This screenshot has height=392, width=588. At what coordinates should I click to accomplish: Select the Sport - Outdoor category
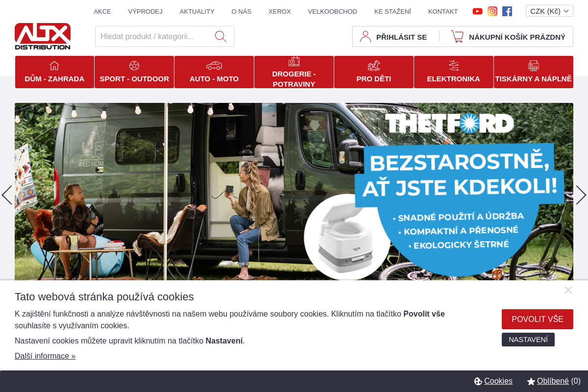tap(134, 72)
